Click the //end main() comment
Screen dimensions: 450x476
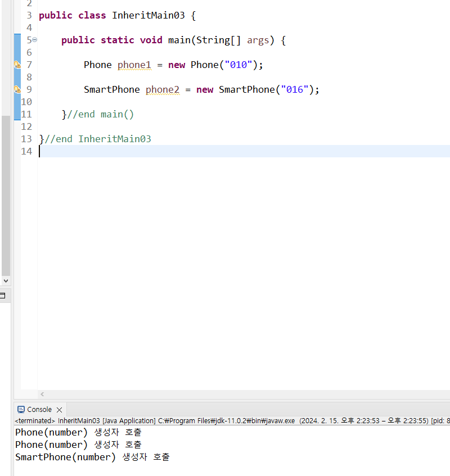[100, 115]
